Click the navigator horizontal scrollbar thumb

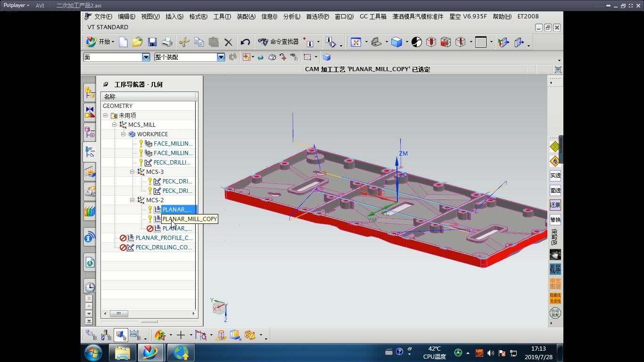coord(119,313)
